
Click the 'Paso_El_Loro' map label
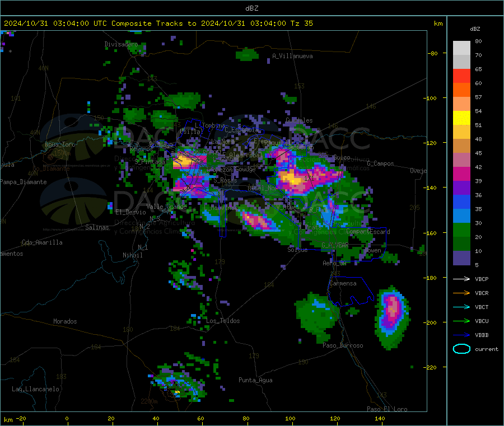(387, 409)
